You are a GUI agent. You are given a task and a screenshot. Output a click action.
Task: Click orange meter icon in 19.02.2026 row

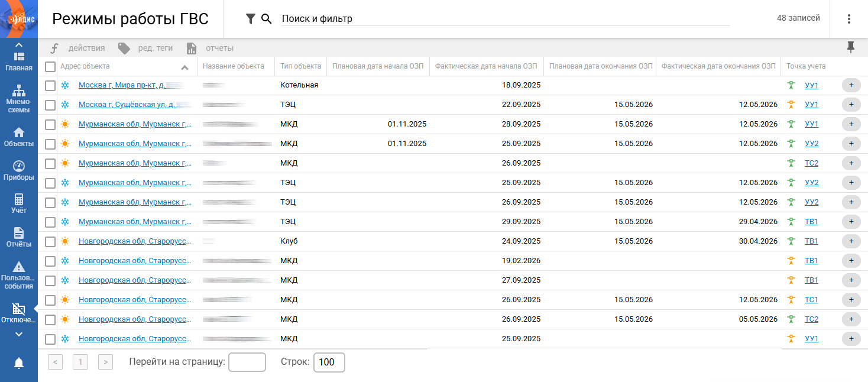(x=791, y=261)
